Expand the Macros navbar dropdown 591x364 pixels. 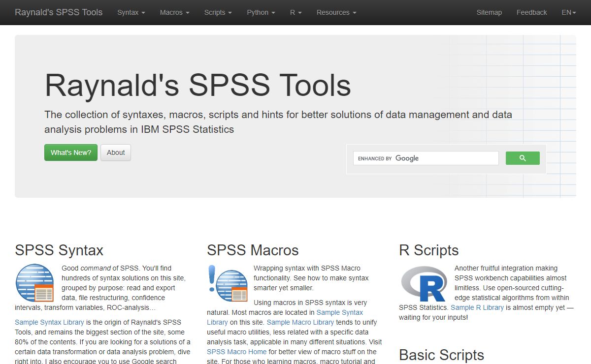tap(174, 12)
